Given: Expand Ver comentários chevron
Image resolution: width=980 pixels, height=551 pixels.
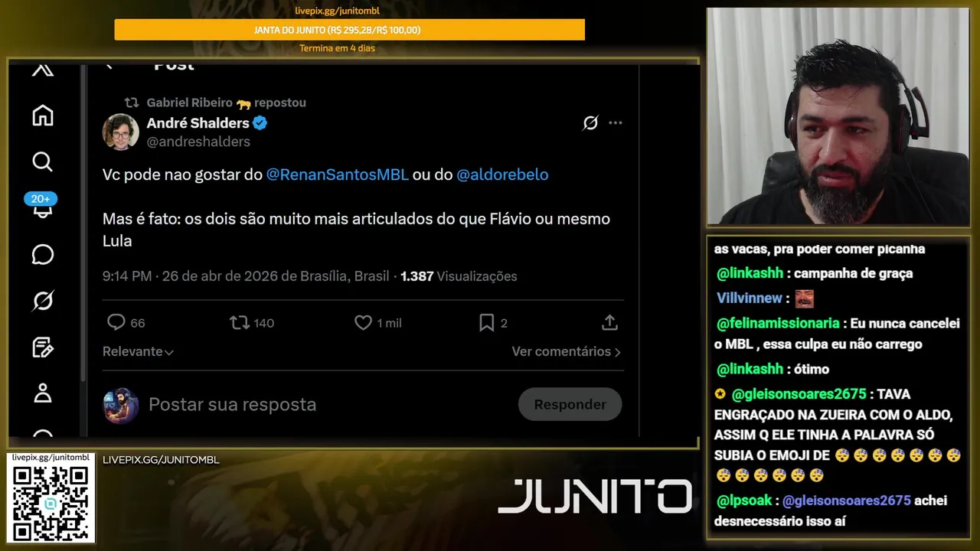Looking at the screenshot, I should click(567, 351).
